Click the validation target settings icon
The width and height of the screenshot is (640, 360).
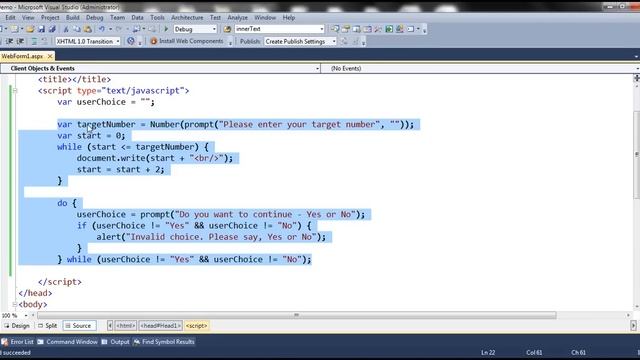click(131, 41)
